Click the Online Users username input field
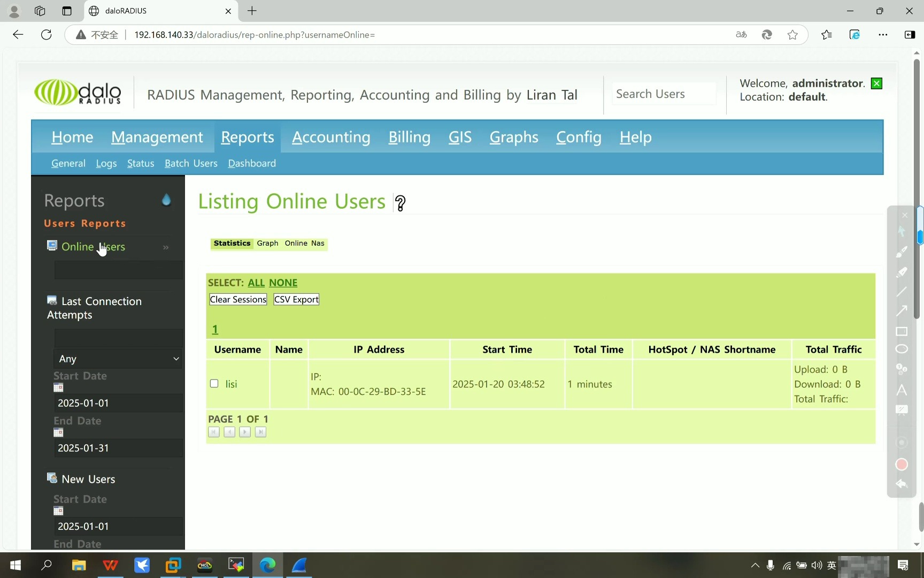 (118, 270)
